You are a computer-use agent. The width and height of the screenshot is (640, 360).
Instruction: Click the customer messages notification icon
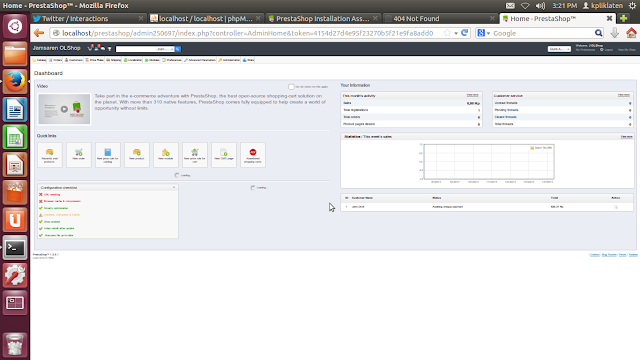pos(103,48)
